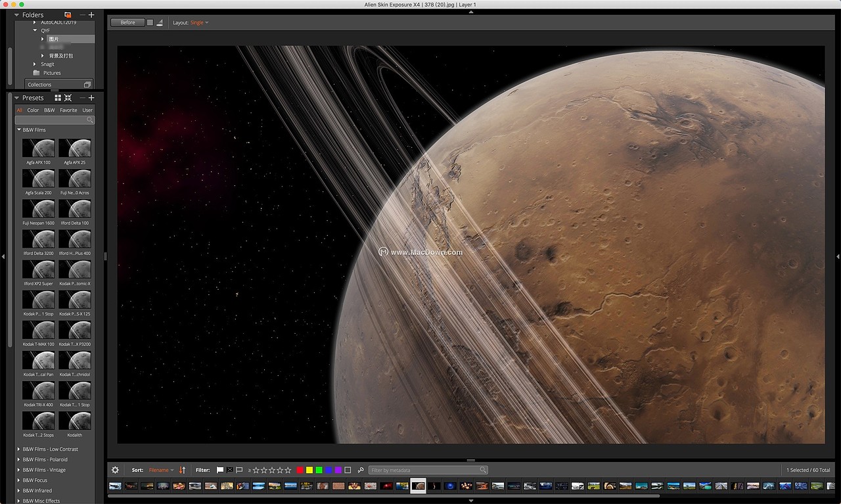Expand the B&W Infrared group
This screenshot has height=504, width=841.
click(18, 490)
